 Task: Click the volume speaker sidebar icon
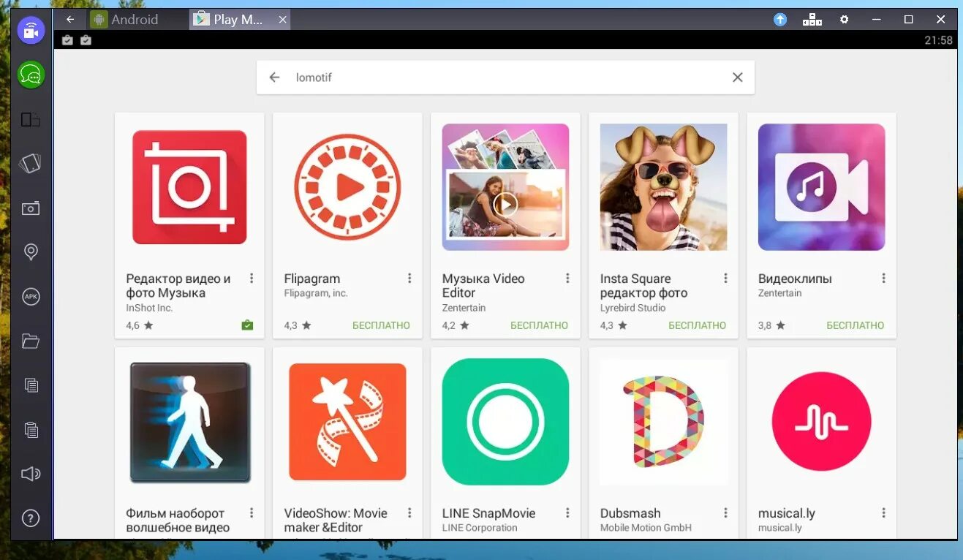pos(31,474)
